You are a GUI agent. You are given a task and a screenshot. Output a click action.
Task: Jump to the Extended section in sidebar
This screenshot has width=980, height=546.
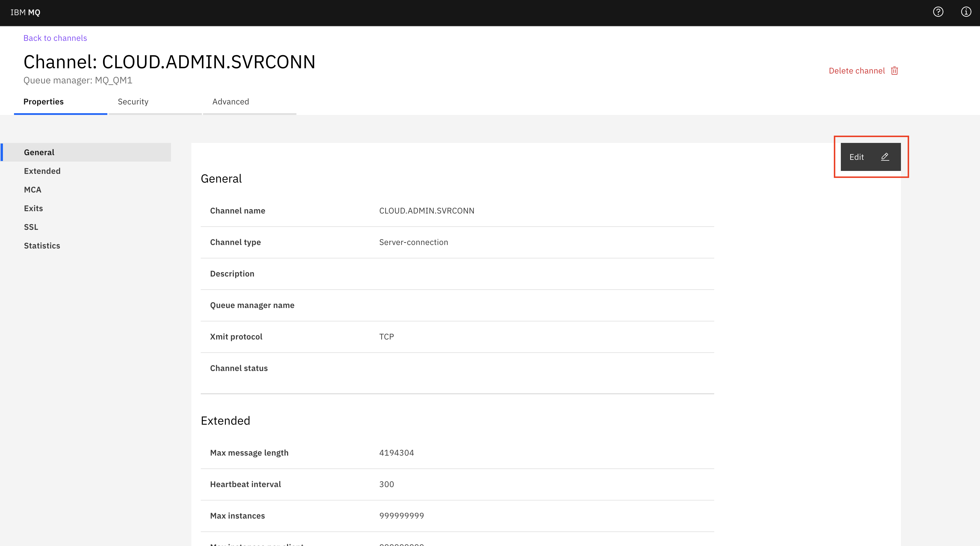pyautogui.click(x=42, y=171)
